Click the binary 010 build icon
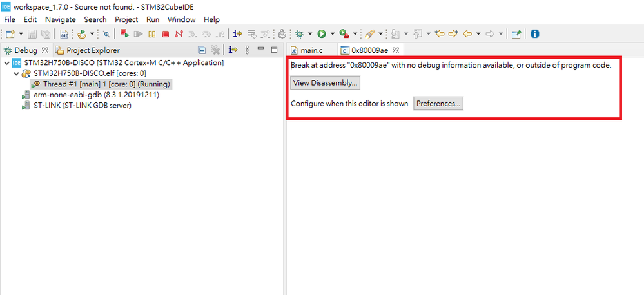This screenshot has height=295, width=644. tap(64, 34)
